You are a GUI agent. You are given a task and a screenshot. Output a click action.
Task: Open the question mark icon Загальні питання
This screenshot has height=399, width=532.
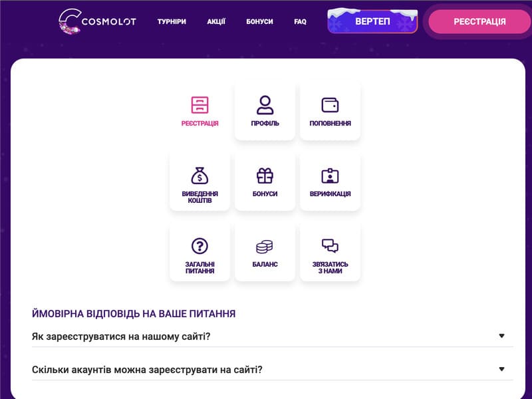[199, 249]
